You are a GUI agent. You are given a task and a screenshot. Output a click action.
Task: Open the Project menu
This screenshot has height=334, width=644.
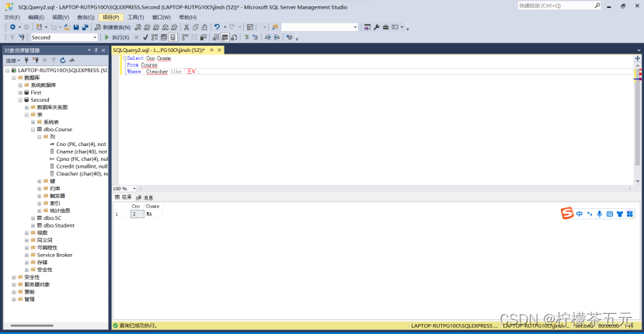pos(111,17)
